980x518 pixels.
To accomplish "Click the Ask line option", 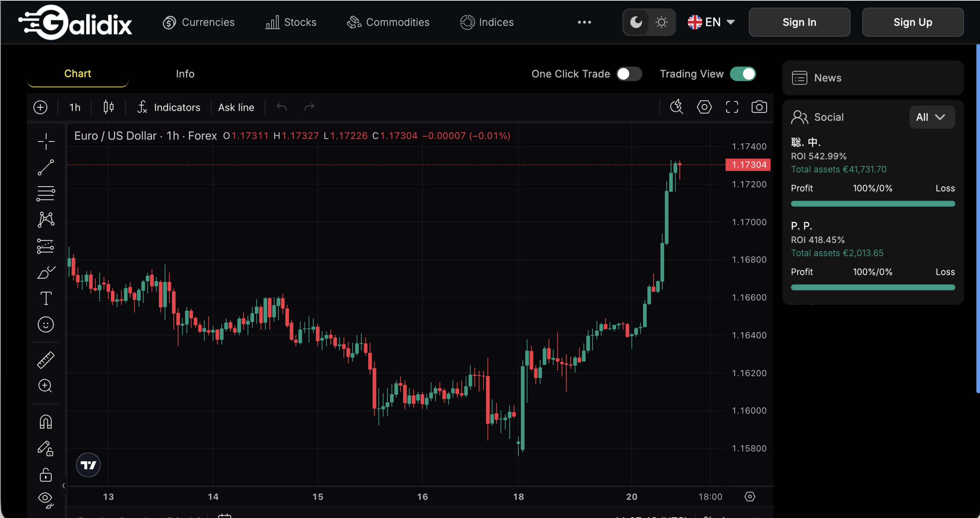I will (236, 107).
